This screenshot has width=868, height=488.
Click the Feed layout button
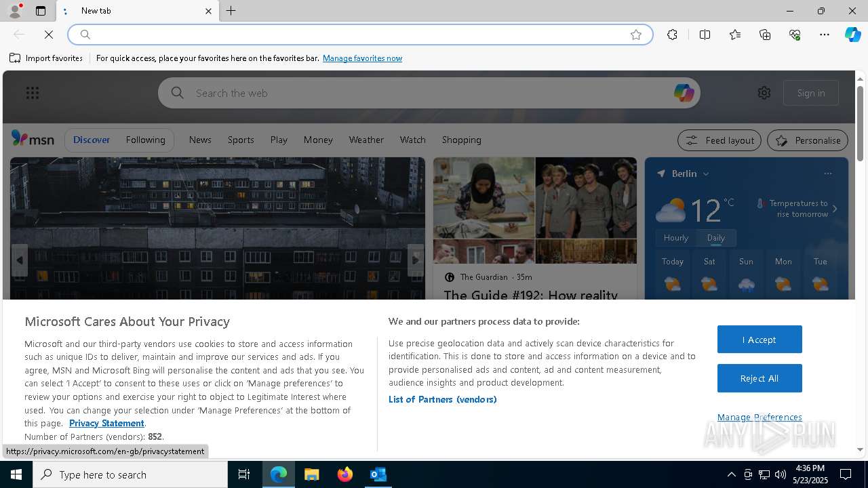coord(719,140)
